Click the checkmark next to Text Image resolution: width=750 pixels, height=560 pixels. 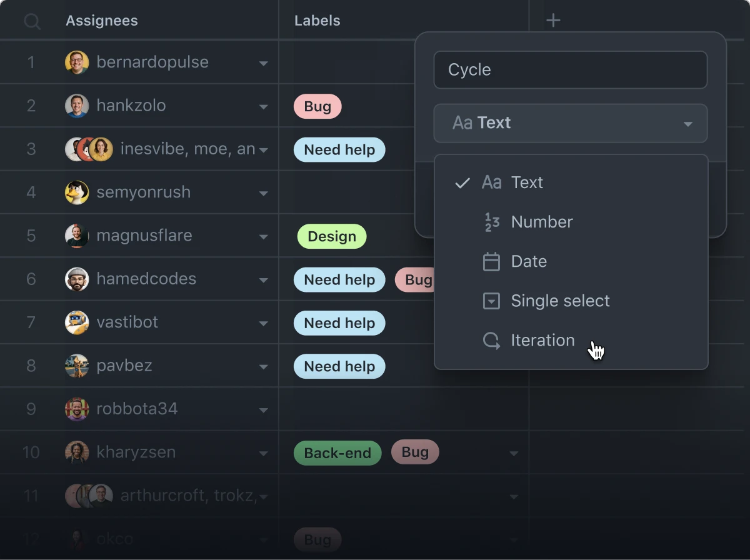pyautogui.click(x=462, y=182)
